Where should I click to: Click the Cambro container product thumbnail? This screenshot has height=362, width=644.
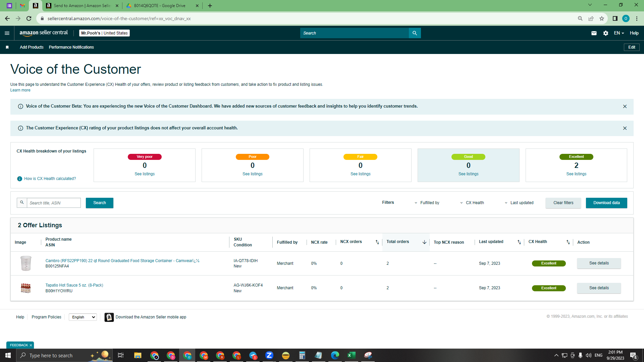[25, 263]
